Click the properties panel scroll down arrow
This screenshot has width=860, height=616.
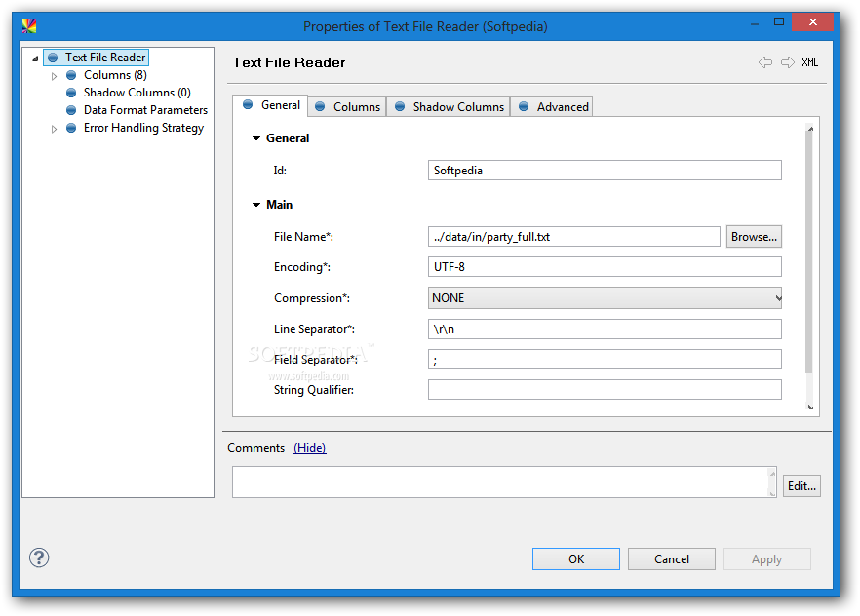[810, 407]
